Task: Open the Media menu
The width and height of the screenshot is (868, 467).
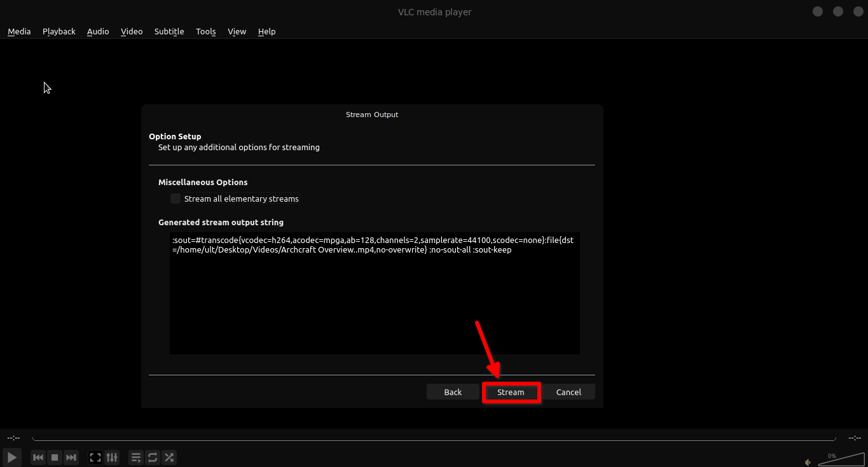Action: pos(19,31)
